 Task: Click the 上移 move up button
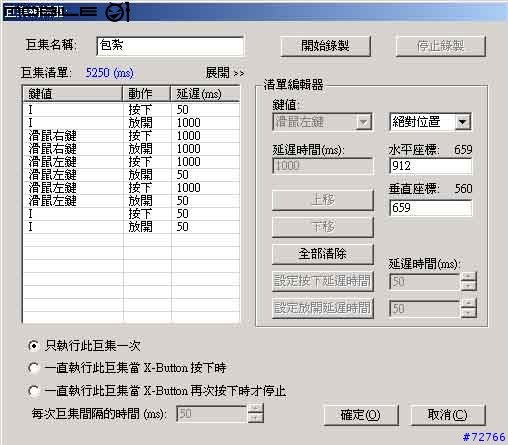click(x=323, y=200)
